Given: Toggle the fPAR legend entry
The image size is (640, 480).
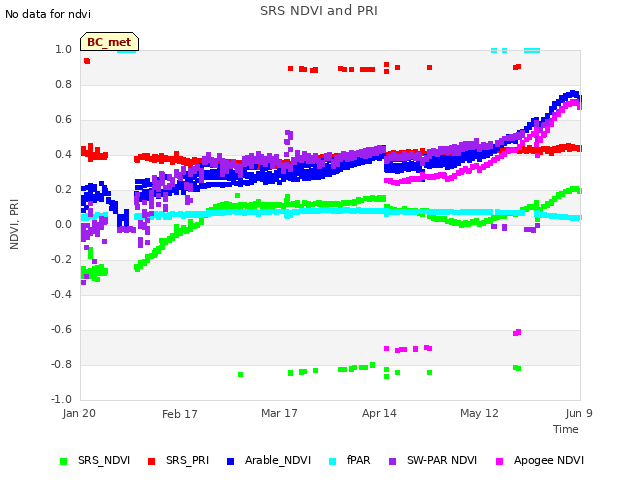Looking at the screenshot, I should [x=350, y=460].
